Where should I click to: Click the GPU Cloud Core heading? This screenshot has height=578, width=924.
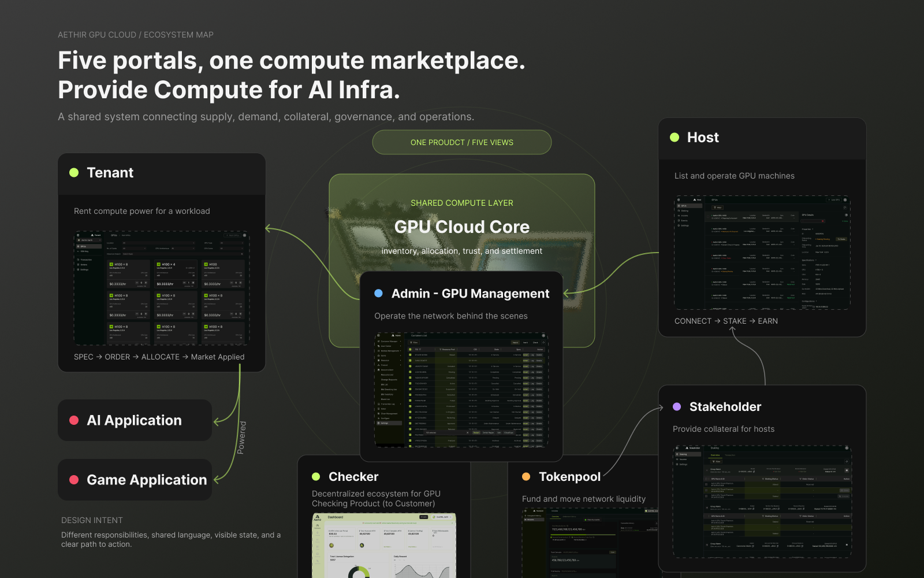pos(462,227)
